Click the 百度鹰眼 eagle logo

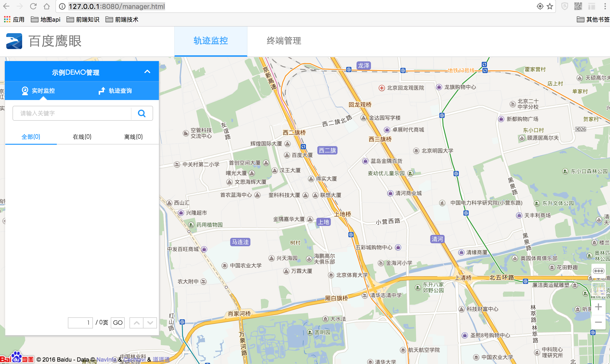point(14,41)
